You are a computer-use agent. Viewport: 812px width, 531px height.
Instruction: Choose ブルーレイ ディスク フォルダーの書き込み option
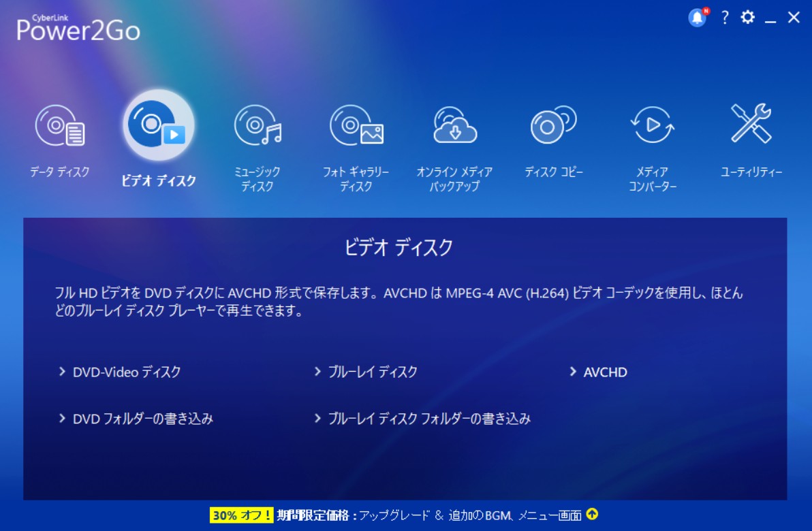click(429, 419)
